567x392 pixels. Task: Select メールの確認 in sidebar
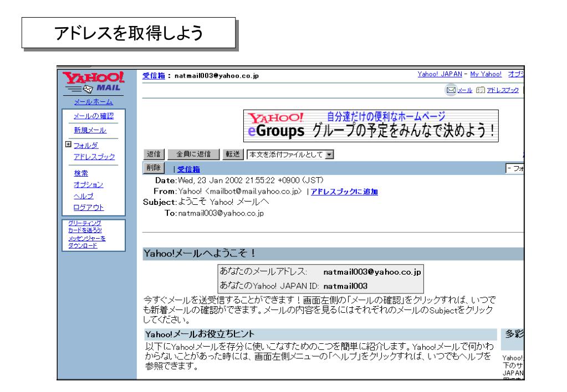[x=94, y=116]
